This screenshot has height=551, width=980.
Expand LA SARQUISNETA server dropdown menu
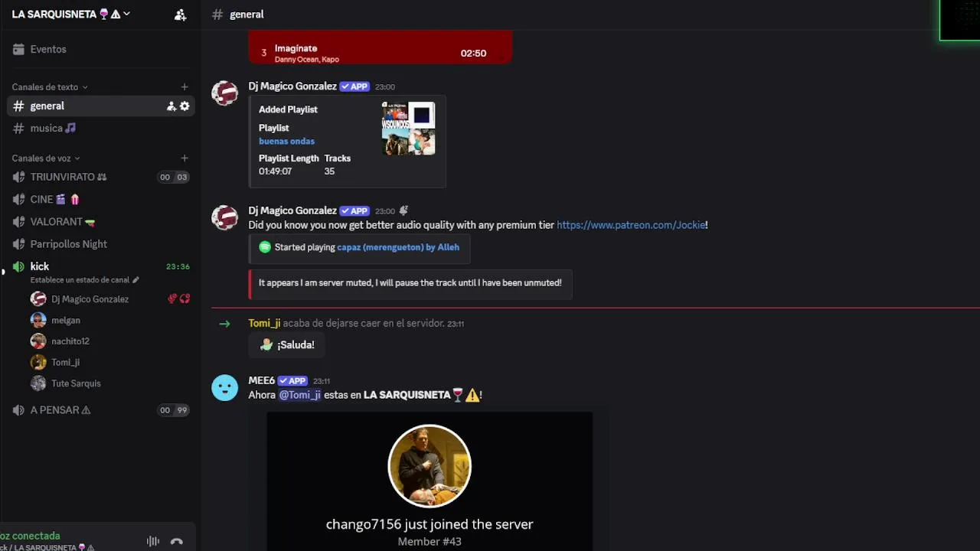point(70,14)
